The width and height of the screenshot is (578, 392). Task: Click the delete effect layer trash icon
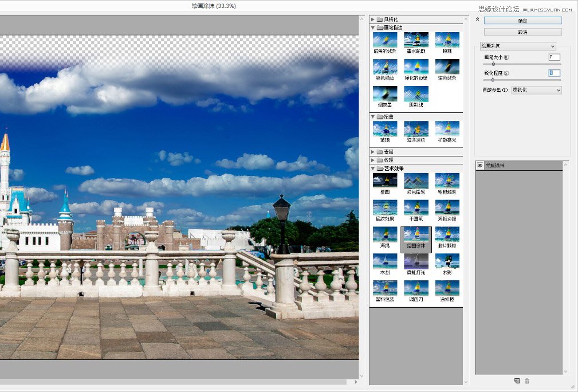pos(527,381)
